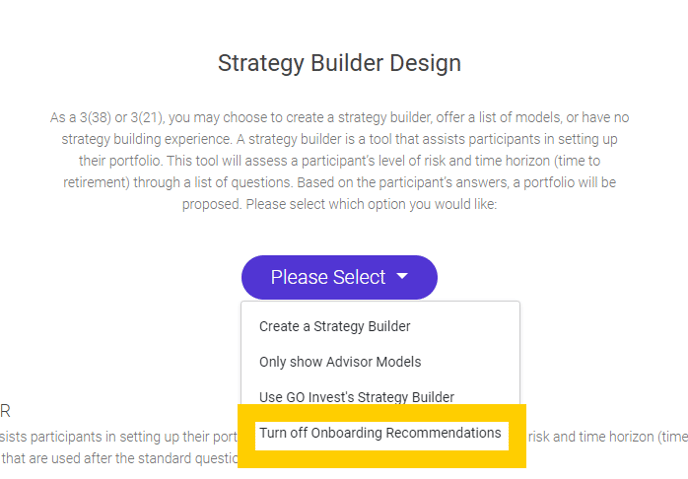Choose Create a Strategy Builder option
The width and height of the screenshot is (688, 479).
pyautogui.click(x=334, y=326)
